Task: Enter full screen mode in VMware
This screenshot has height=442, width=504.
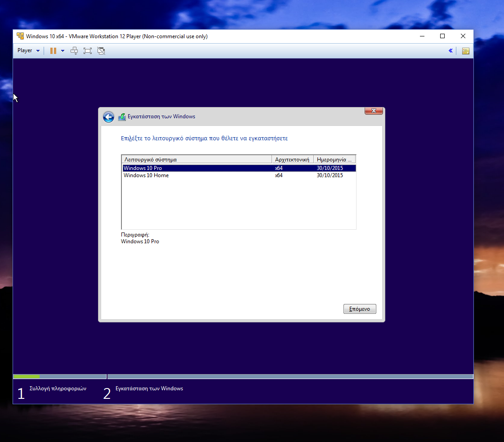Action: point(87,51)
